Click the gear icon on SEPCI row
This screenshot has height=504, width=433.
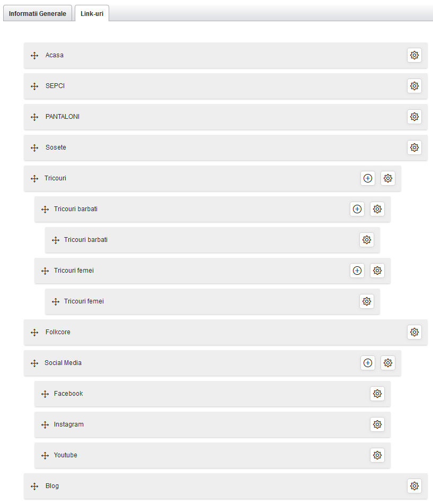414,86
